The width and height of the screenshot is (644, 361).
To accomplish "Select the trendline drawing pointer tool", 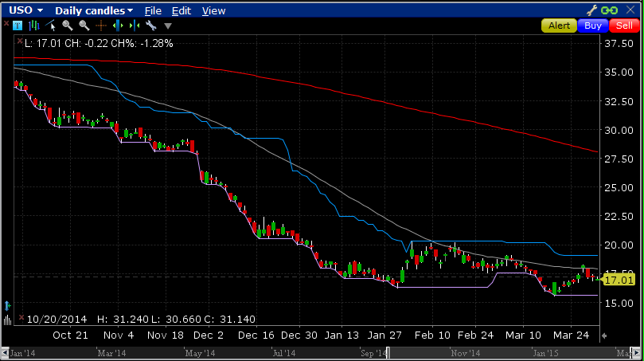I will [51, 26].
